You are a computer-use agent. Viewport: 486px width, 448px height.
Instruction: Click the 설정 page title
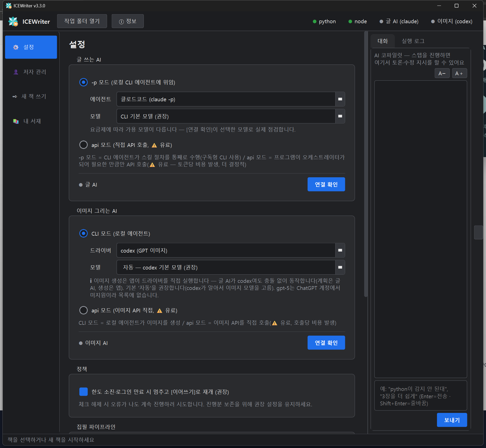point(77,44)
